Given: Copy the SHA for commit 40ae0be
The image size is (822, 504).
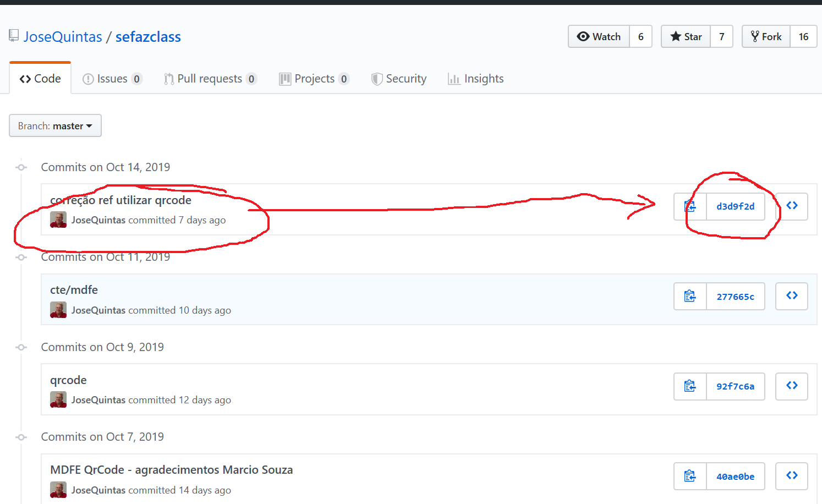Looking at the screenshot, I should coord(690,476).
